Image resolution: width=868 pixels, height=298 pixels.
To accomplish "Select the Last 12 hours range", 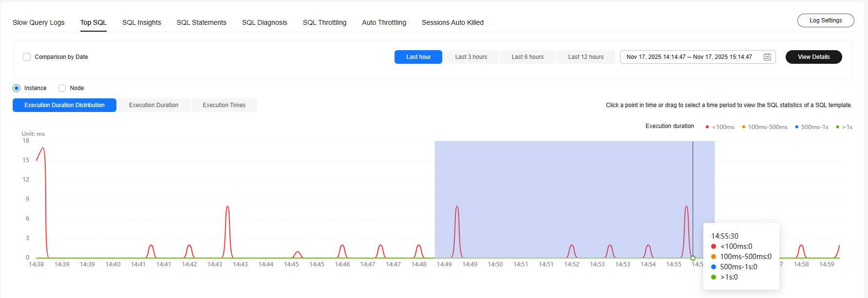I will pyautogui.click(x=585, y=57).
